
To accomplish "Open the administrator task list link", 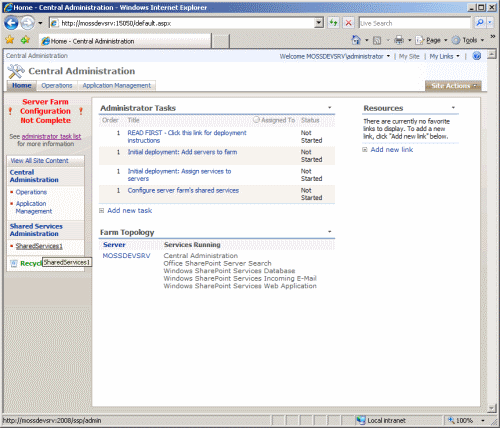I will click(x=51, y=136).
